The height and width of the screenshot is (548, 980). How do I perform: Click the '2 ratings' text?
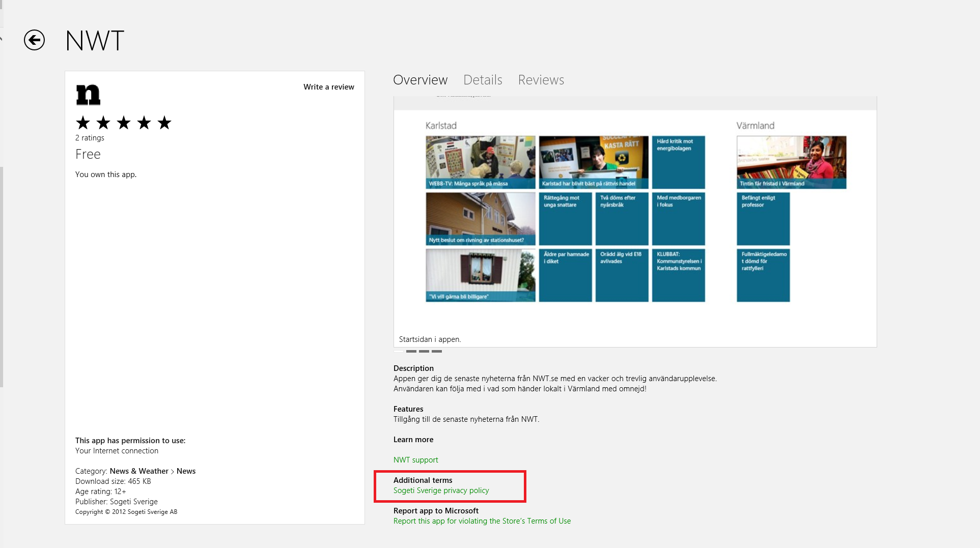pos(90,138)
